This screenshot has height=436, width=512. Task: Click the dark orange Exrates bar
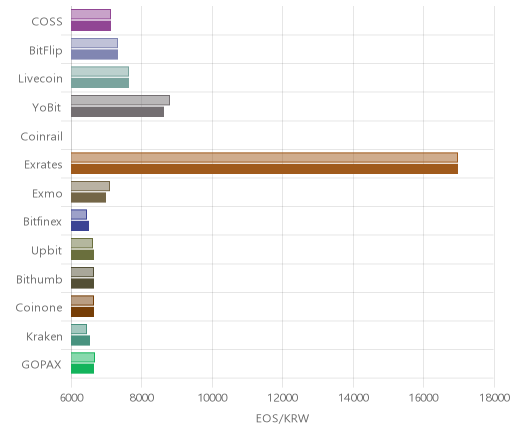(x=264, y=169)
